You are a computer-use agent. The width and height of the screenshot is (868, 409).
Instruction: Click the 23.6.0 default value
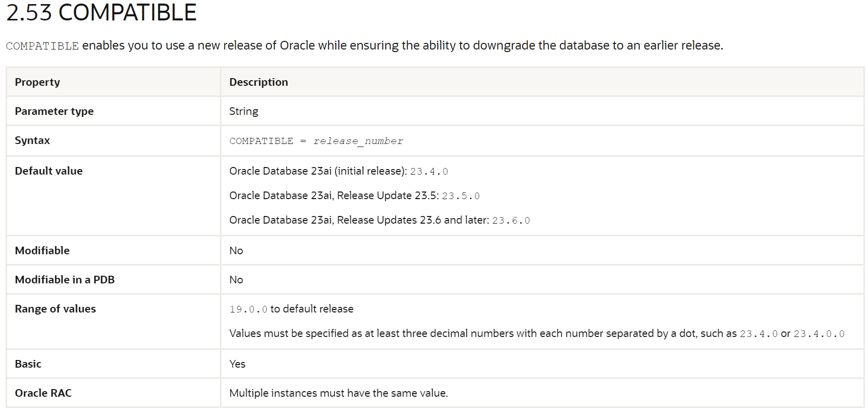(x=510, y=221)
